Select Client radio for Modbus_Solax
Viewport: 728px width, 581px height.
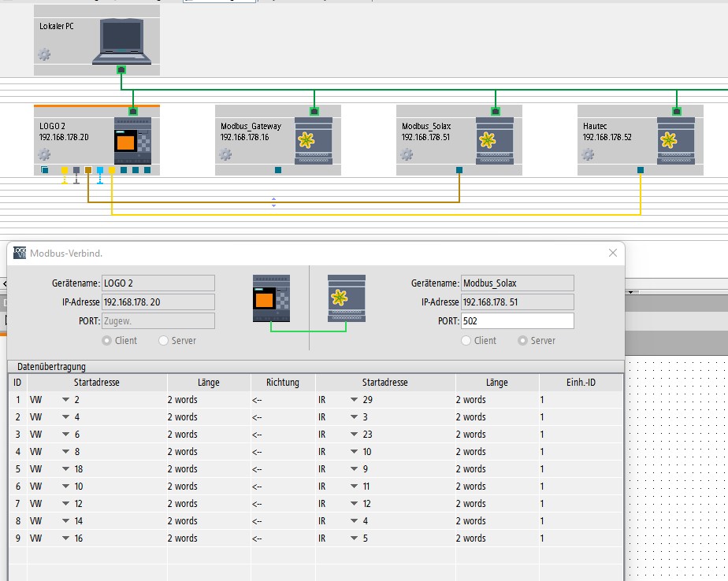[x=466, y=341]
